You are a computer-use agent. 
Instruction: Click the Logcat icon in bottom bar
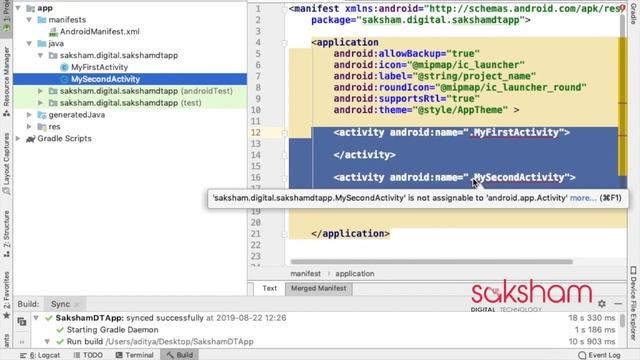[x=23, y=355]
